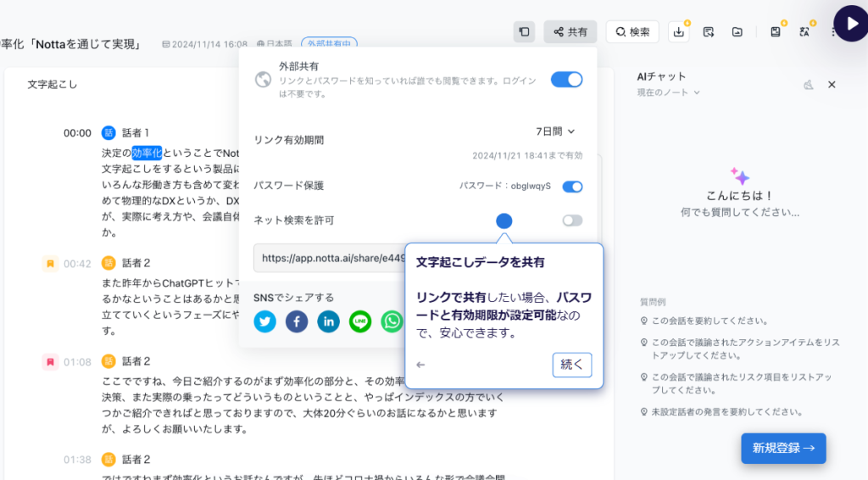Jump to timestamp 00:42

point(77,264)
